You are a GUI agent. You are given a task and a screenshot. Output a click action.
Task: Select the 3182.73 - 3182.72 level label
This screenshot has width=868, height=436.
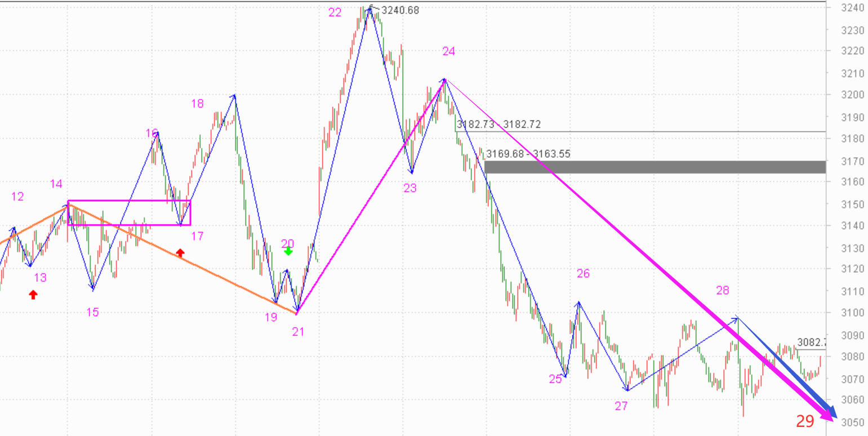[x=498, y=124]
